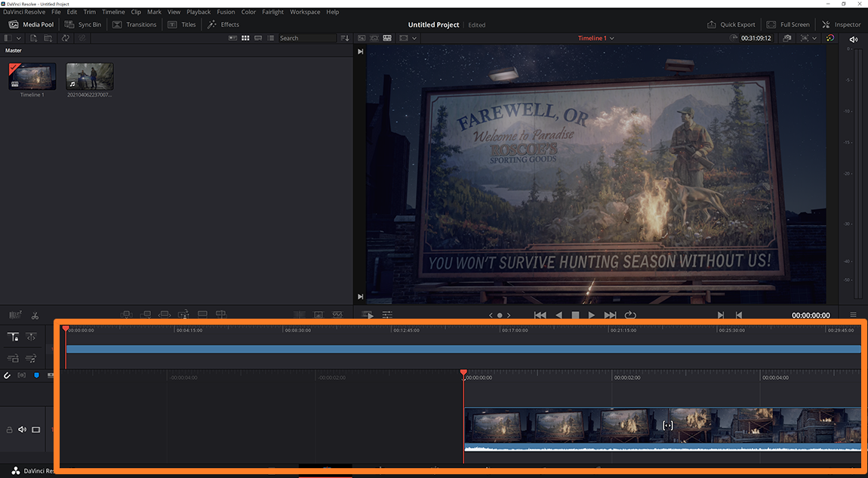Select Timeline viewer mode icon
Screen dimensions: 868x478
[387, 39]
